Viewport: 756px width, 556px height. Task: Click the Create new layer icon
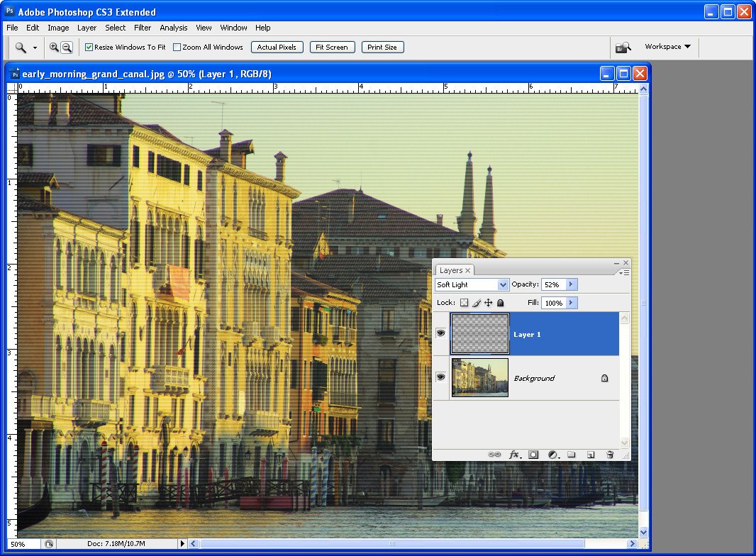point(591,455)
